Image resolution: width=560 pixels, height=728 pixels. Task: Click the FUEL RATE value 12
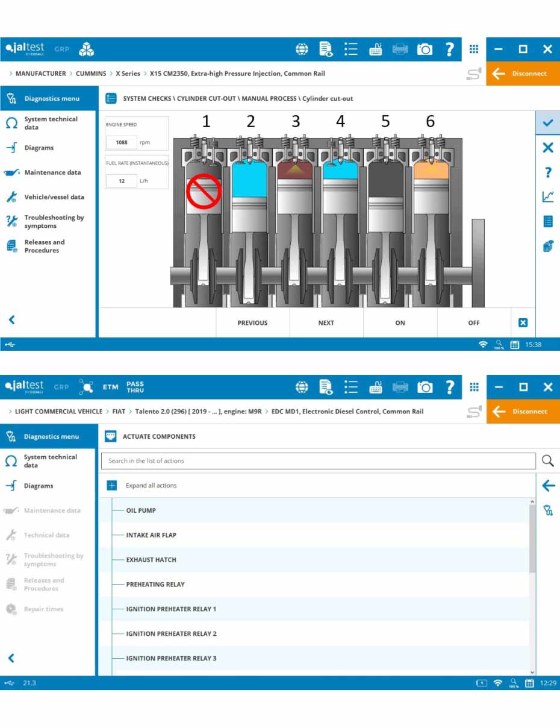coord(122,181)
